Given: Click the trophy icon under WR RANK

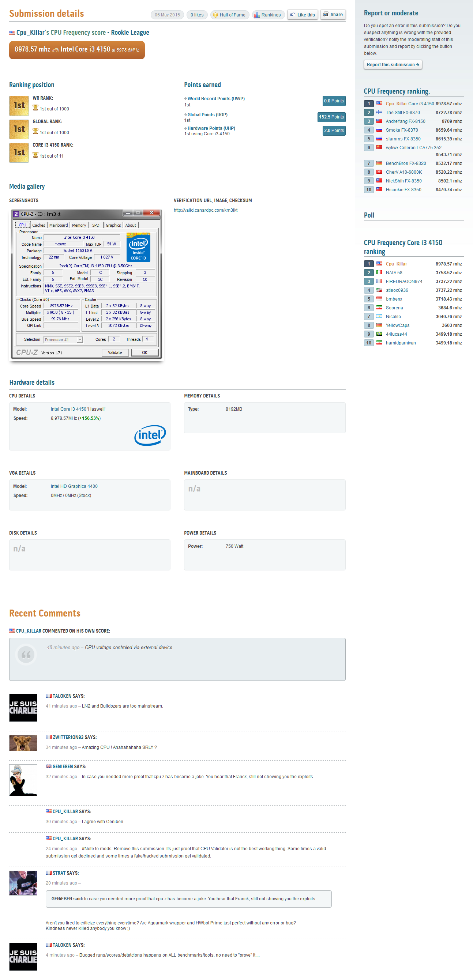Looking at the screenshot, I should coord(35,108).
